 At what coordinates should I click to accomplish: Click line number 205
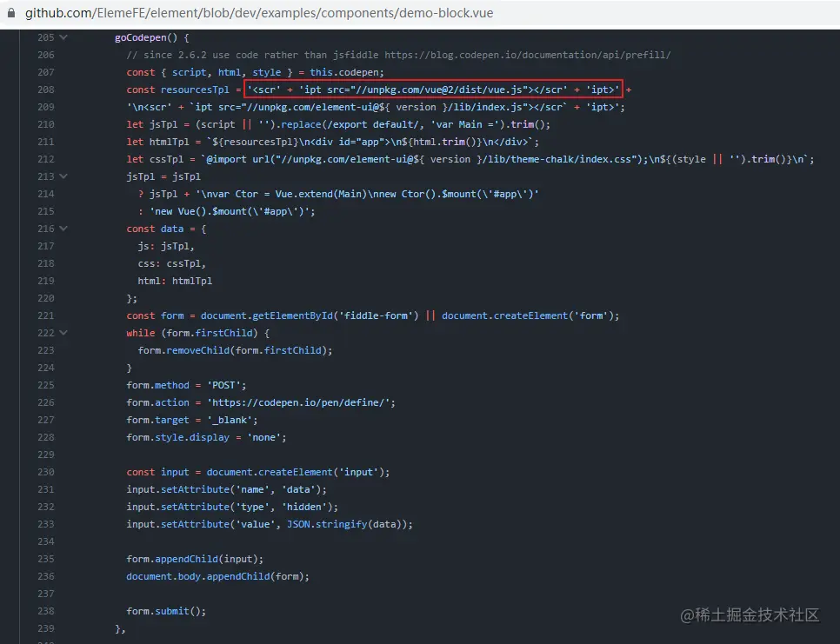[46, 37]
